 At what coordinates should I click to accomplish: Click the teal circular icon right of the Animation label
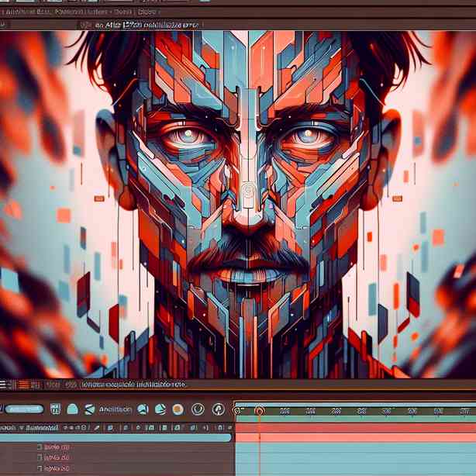tap(143, 409)
